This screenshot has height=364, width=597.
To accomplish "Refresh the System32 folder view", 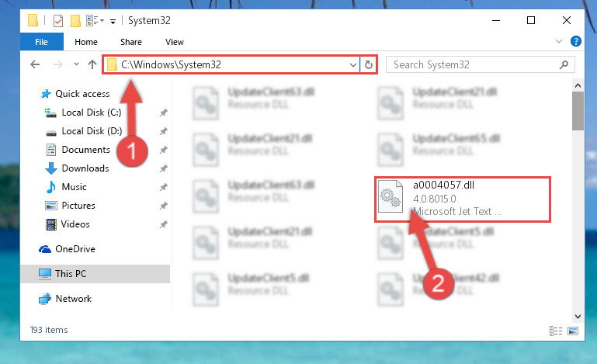I will pos(368,64).
